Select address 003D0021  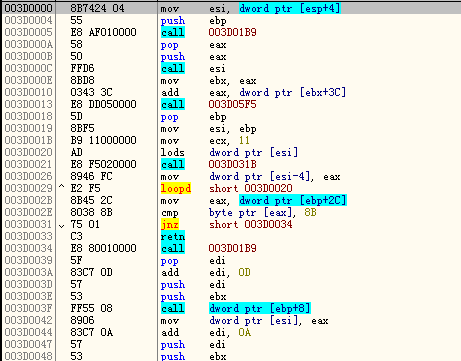(x=29, y=164)
